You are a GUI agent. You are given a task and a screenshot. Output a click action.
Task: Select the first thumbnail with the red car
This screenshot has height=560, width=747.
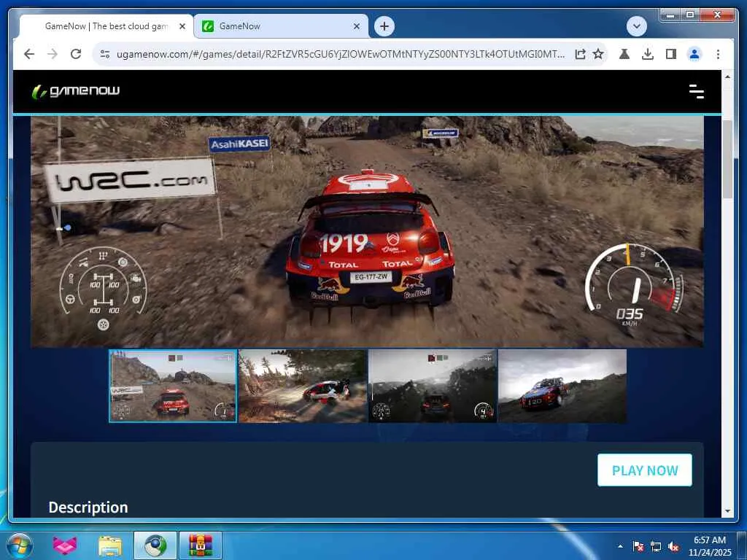[x=173, y=386]
